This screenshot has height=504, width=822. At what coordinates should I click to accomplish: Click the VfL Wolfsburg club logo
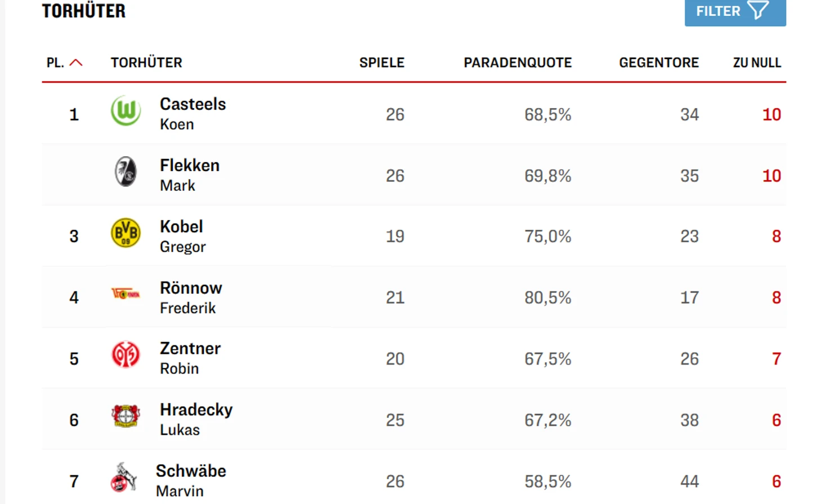coord(126,111)
